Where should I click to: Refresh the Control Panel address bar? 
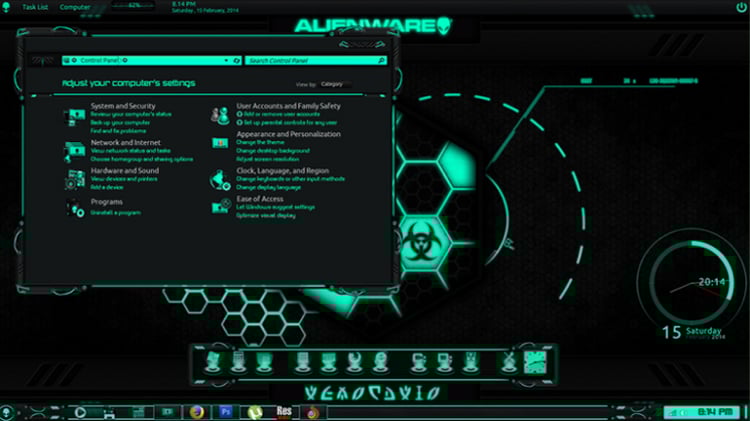tap(236, 61)
